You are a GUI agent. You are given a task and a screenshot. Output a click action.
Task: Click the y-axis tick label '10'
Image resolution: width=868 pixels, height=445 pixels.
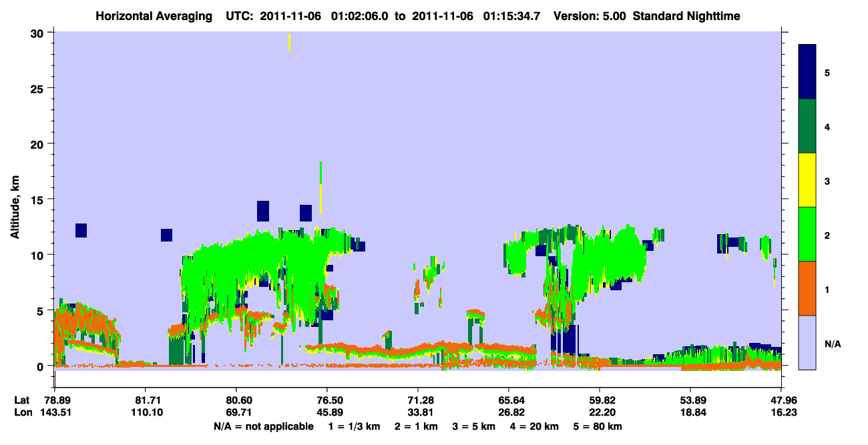tap(39, 255)
